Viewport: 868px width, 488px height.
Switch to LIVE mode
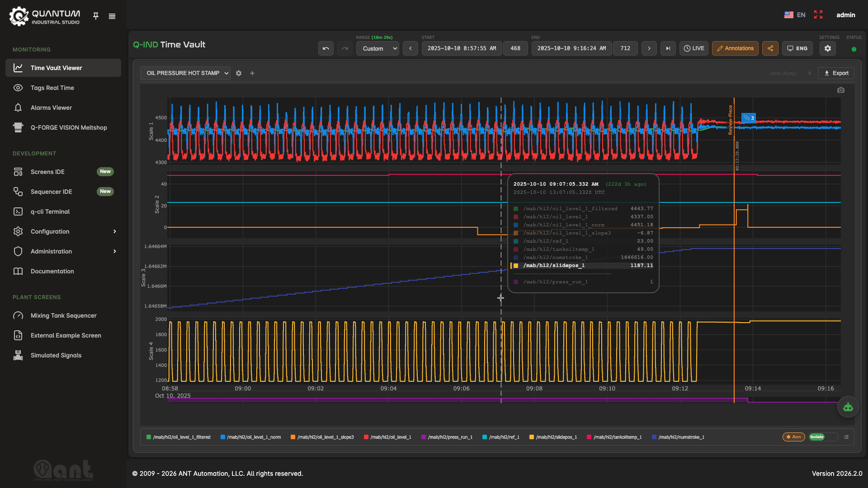pos(694,48)
